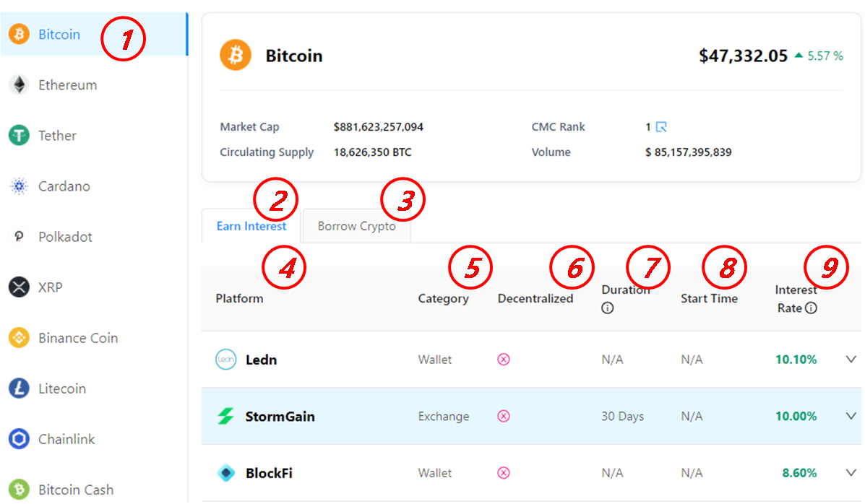Switch to the Borrow Crypto tab
The width and height of the screenshot is (865, 504).
[356, 226]
